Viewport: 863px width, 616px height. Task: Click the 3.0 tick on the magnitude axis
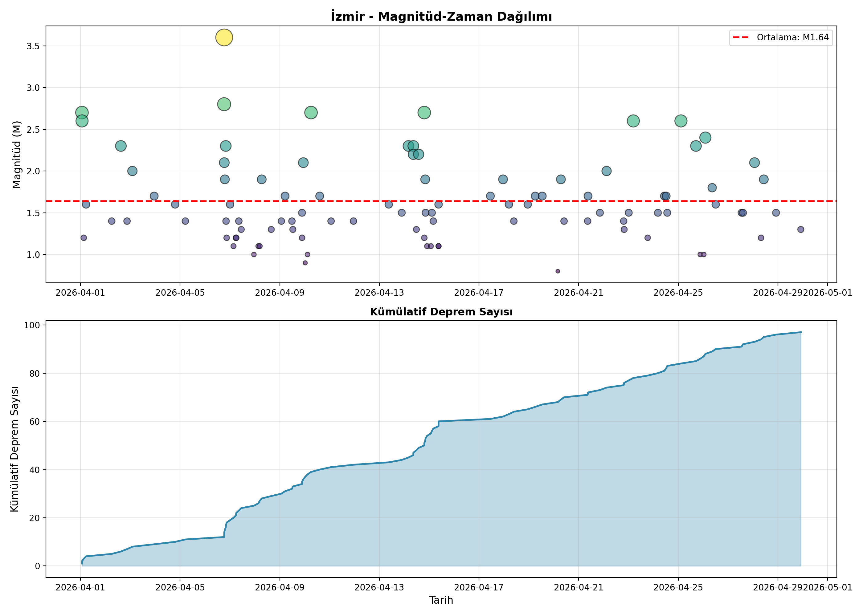click(x=33, y=87)
